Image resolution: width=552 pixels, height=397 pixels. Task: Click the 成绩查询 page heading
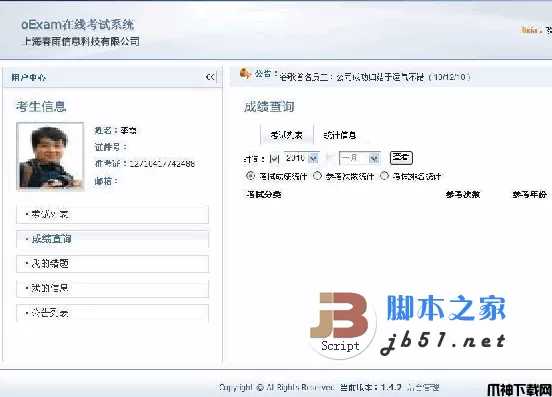(x=269, y=107)
